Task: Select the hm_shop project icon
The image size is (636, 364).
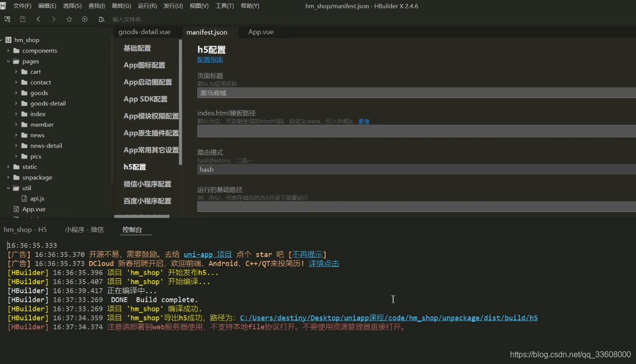Action: click(x=8, y=40)
